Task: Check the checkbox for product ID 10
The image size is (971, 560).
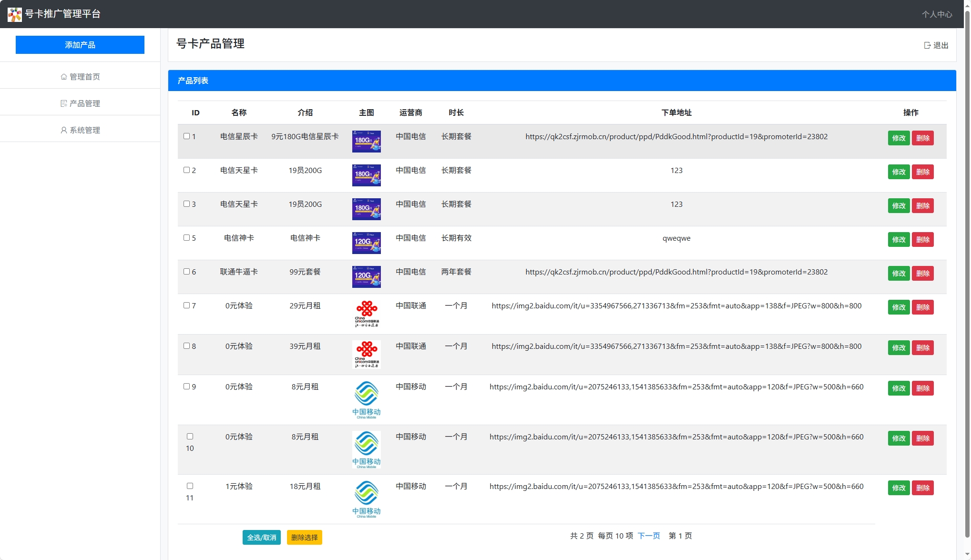Action: point(190,437)
